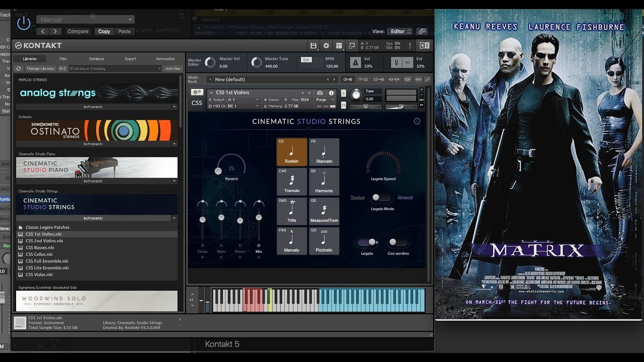The width and height of the screenshot is (644, 362).
Task: Toggle the Ext sync button
Action: [x=306, y=59]
